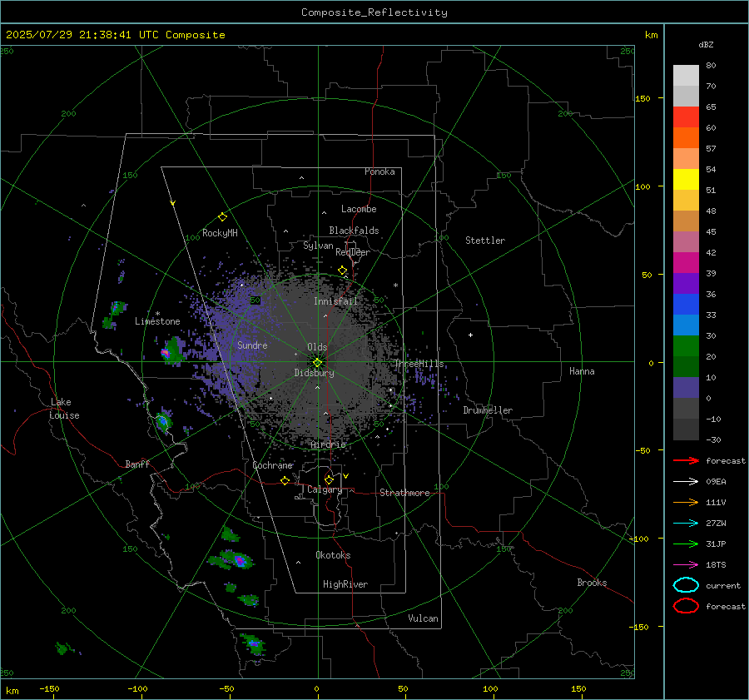
Task: Click the Limestone label
Action: pos(157,321)
